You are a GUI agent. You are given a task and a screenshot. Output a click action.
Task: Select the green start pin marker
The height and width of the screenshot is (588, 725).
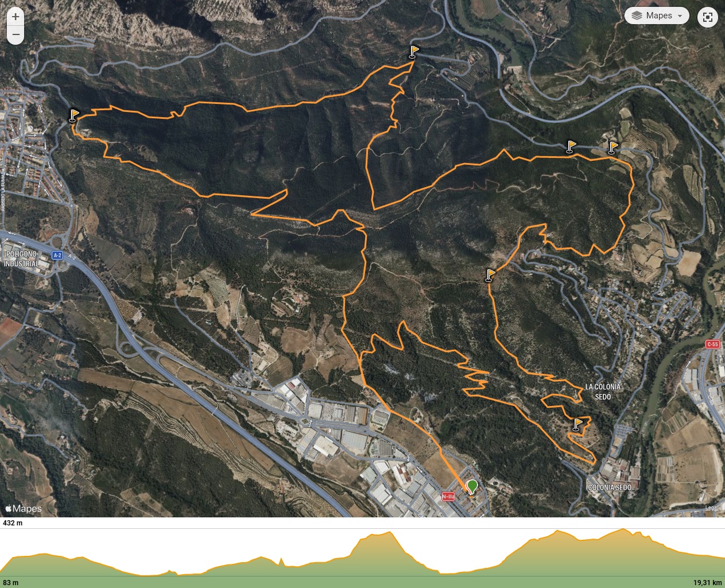(472, 488)
